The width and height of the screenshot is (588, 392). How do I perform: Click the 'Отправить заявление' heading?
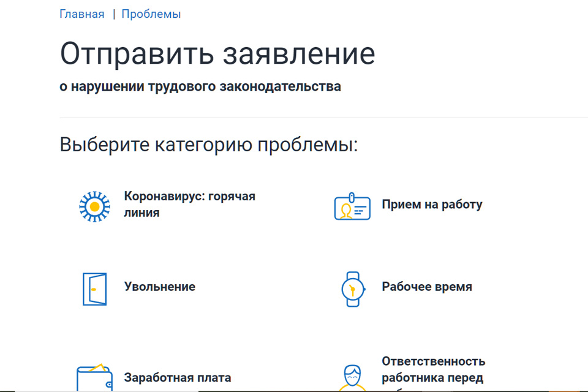pyautogui.click(x=217, y=55)
